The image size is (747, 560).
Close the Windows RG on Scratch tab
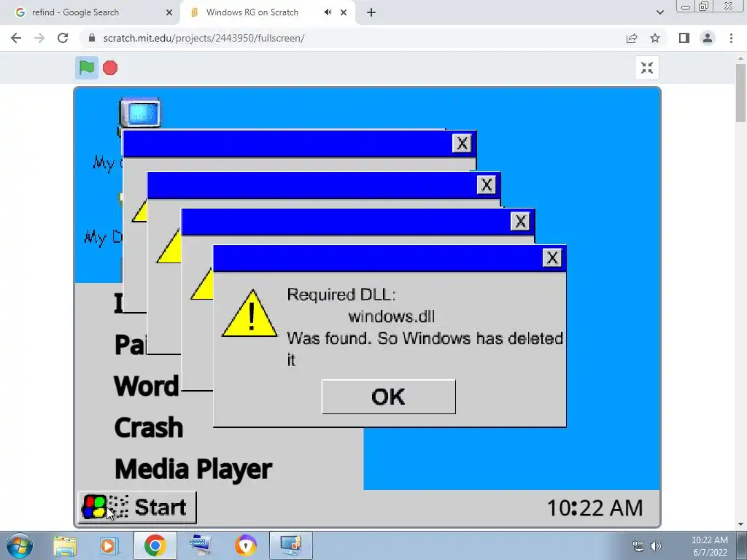(344, 12)
